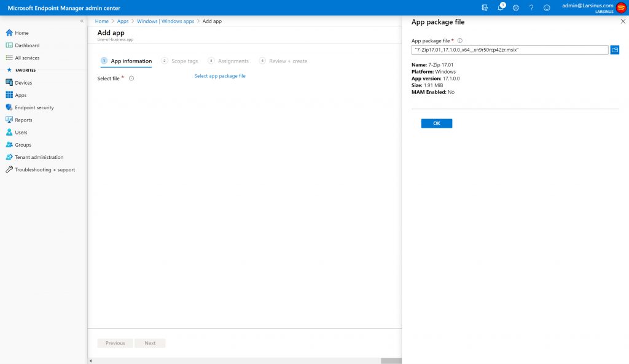The width and height of the screenshot is (629, 364).
Task: Open the Dashboard sidebar icon
Action: 9,45
